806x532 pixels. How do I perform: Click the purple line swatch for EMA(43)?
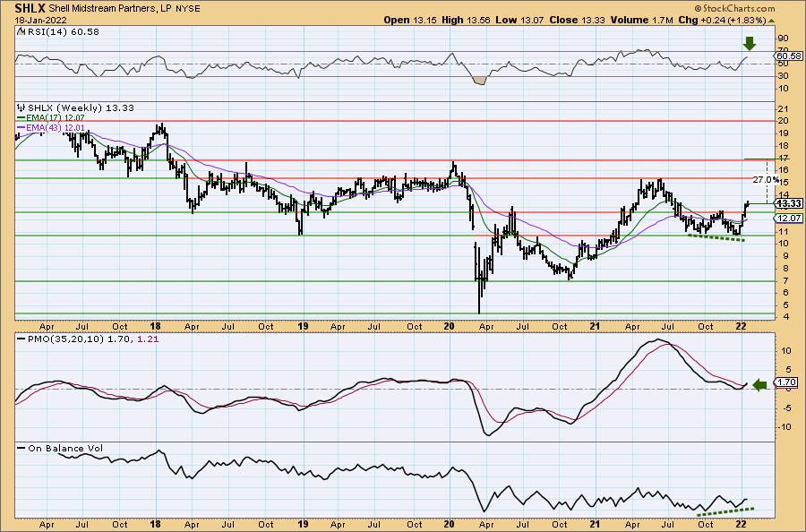pos(21,127)
